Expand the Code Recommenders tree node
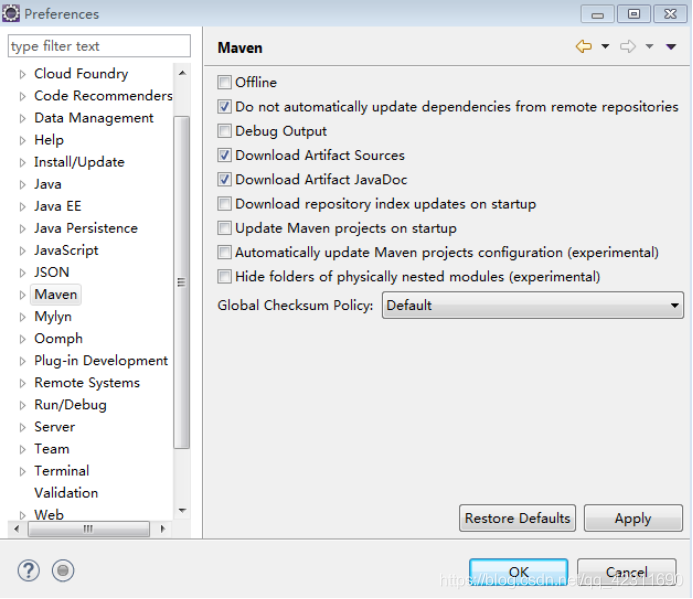This screenshot has width=693, height=599. point(23,96)
